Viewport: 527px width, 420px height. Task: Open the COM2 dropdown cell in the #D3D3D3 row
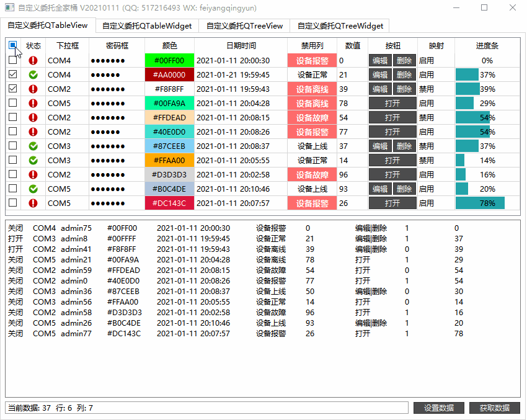pyautogui.click(x=67, y=175)
